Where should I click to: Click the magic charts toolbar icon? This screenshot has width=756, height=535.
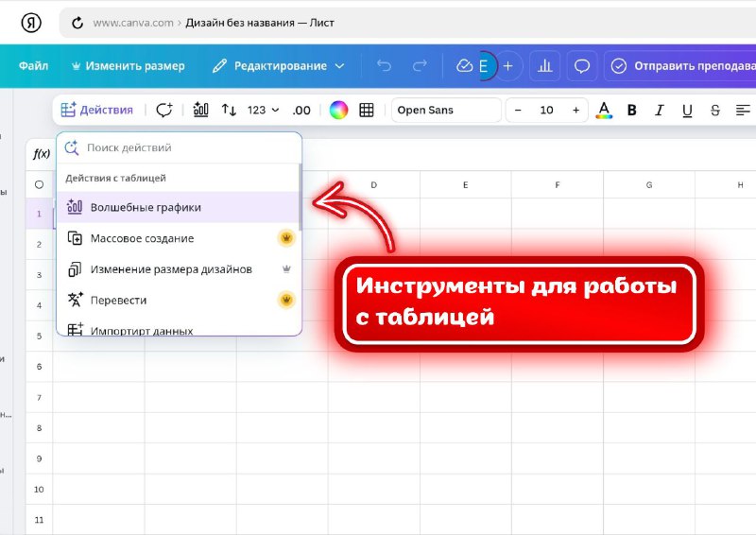point(200,110)
